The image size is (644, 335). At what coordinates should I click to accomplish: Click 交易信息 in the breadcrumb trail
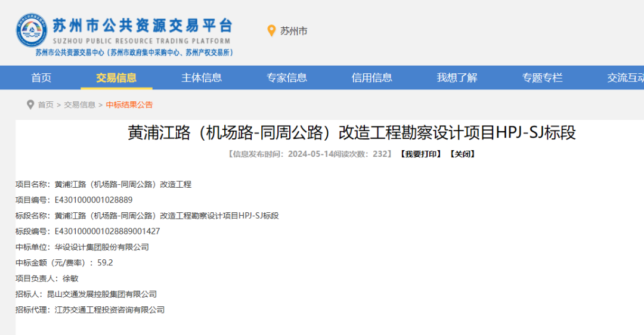tap(80, 105)
